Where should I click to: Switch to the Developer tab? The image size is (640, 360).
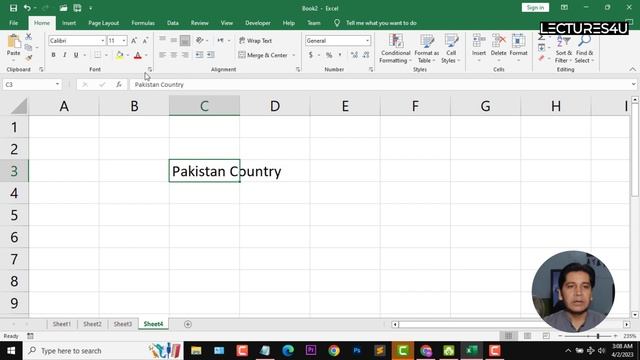pos(258,23)
